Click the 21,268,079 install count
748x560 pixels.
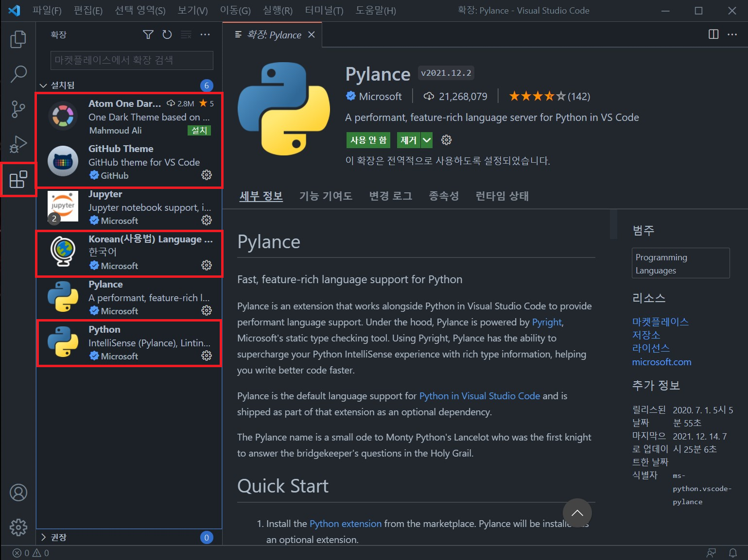click(455, 96)
